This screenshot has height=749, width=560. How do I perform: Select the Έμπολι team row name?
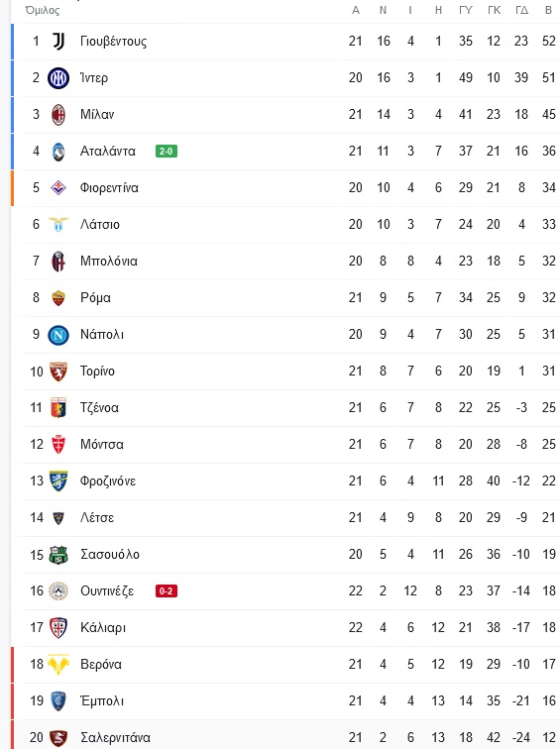click(x=102, y=700)
